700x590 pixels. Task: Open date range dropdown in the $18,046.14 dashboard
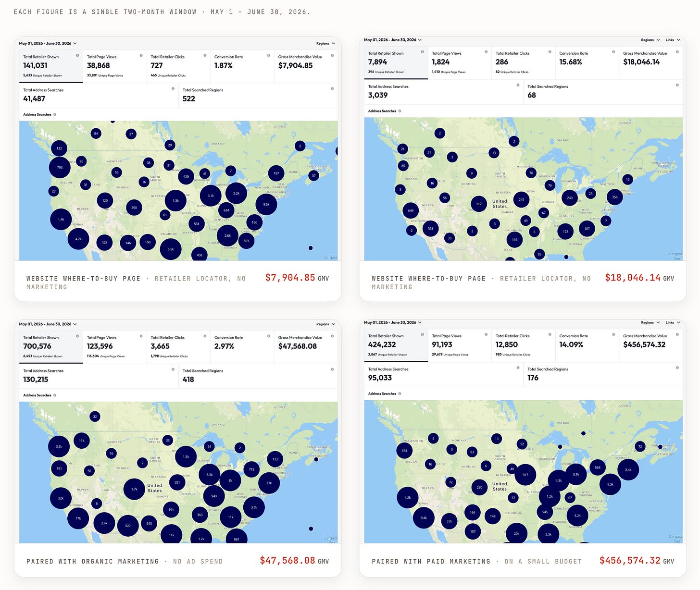(x=393, y=40)
